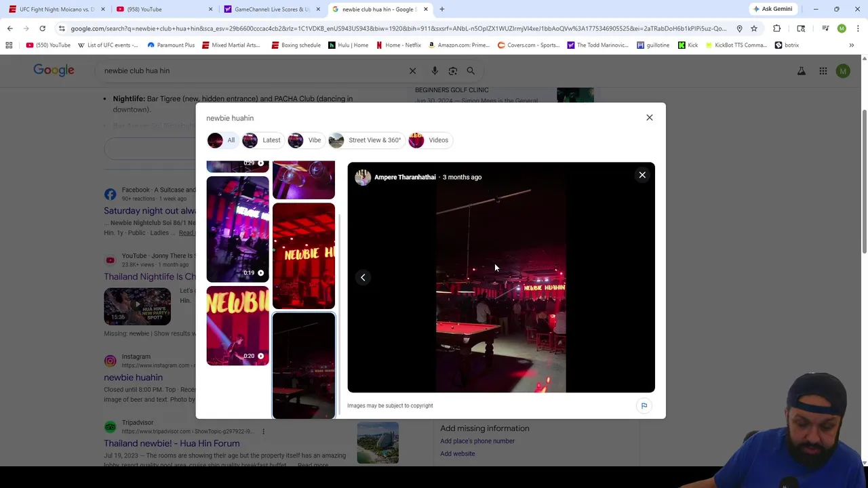868x488 pixels.
Task: Open the Mixed Martial Arts bookmark
Action: 231,45
